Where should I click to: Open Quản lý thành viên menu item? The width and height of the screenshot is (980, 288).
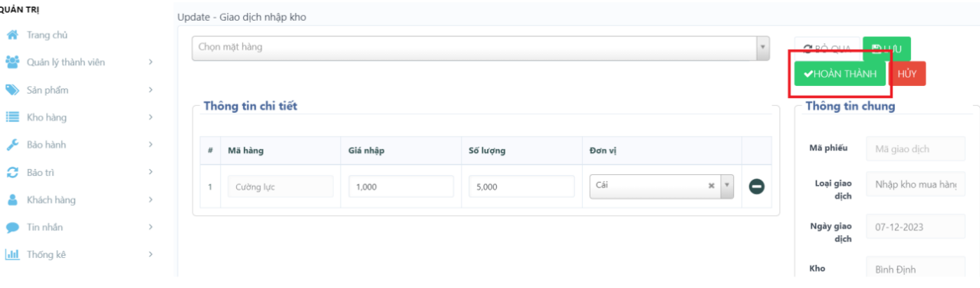click(65, 62)
